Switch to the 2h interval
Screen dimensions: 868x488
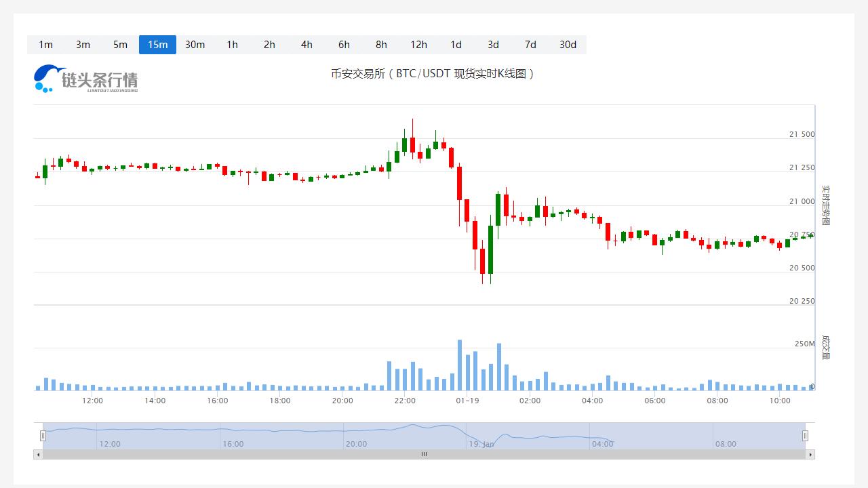point(269,45)
